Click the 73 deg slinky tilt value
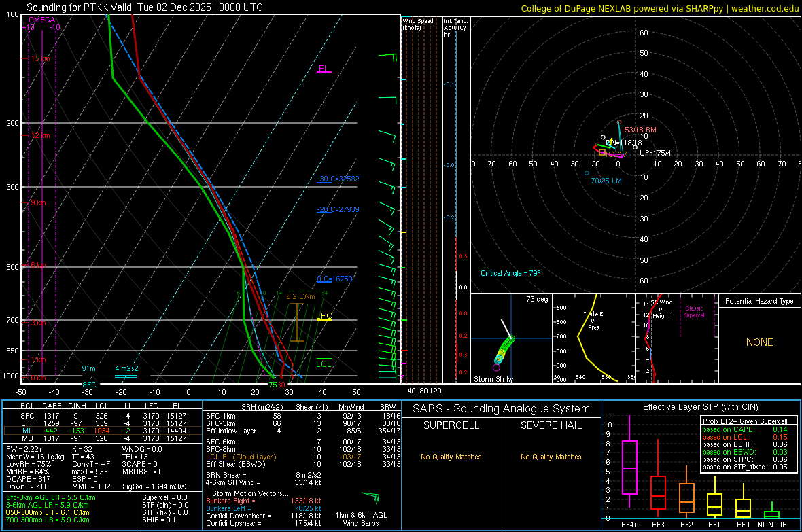The height and width of the screenshot is (532, 802). (x=537, y=299)
